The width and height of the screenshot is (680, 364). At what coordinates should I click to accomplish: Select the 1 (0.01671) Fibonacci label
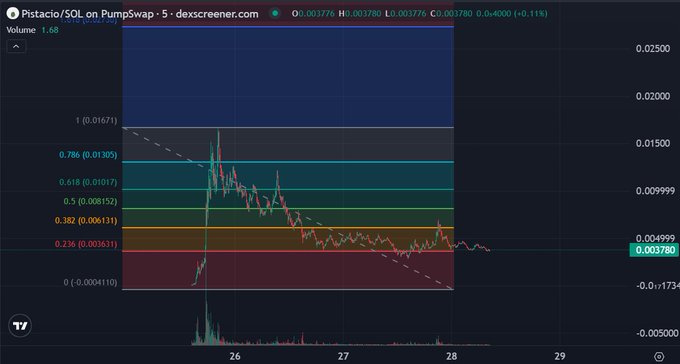(96, 121)
